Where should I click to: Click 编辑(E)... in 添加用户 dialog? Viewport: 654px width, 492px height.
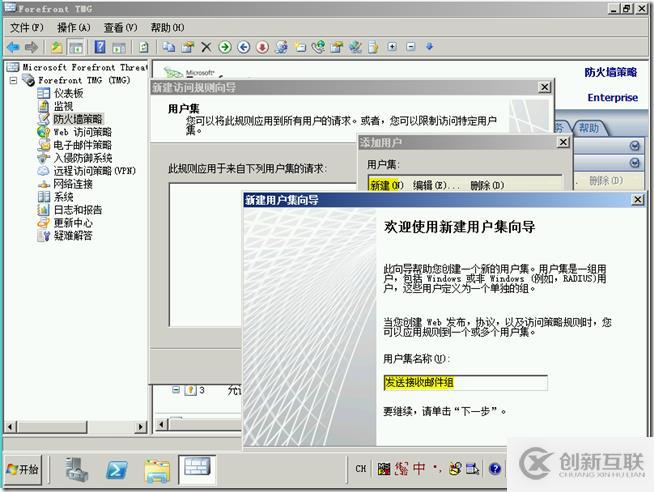click(x=436, y=185)
